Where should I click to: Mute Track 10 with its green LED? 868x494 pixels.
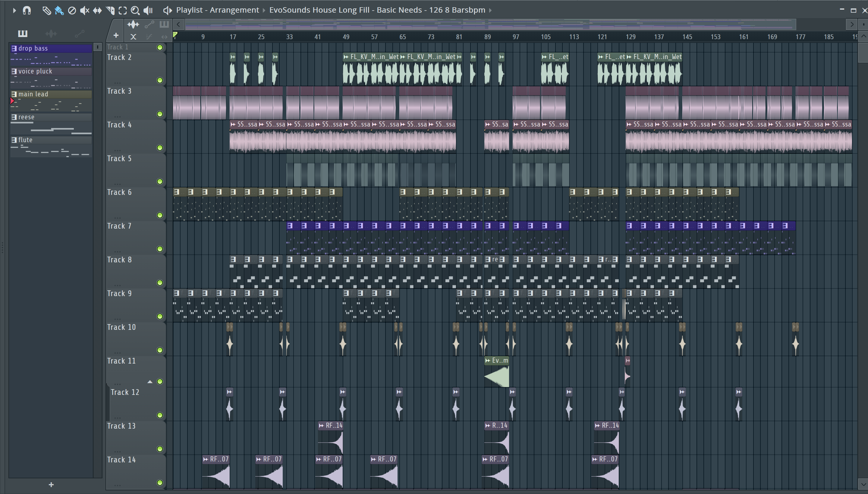(160, 351)
